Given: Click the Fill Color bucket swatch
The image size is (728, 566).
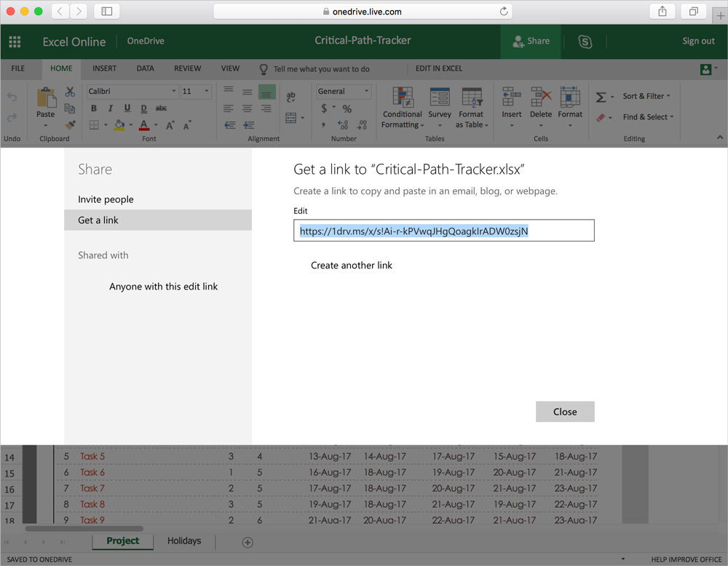Looking at the screenshot, I should pos(119,125).
